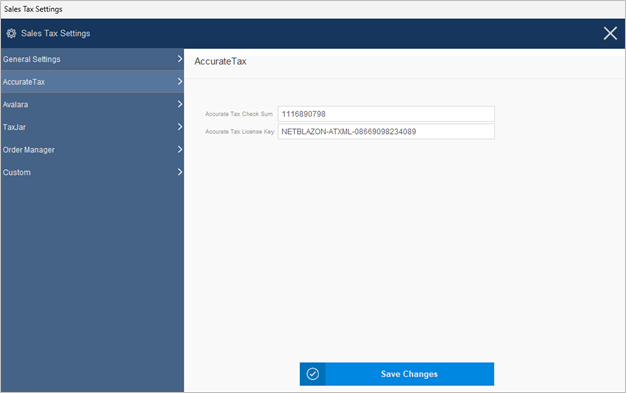626x393 pixels.
Task: Expand the TaxJar chevron
Action: click(x=180, y=127)
